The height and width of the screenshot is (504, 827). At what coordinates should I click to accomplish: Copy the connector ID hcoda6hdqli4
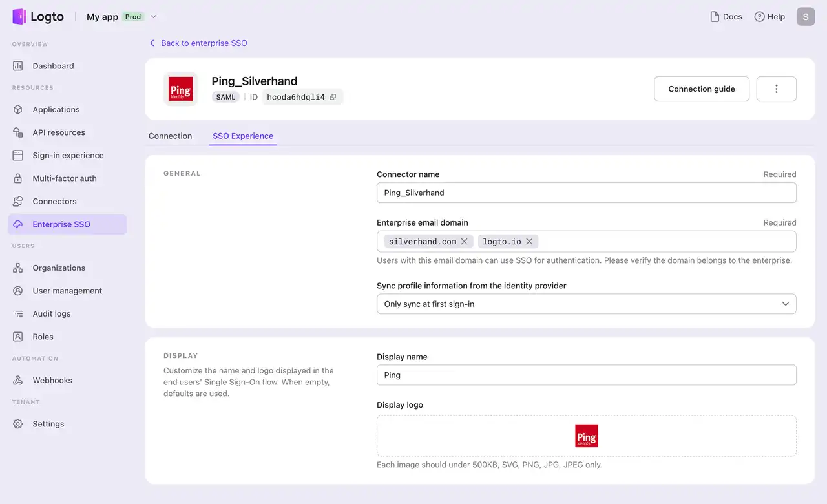coord(333,96)
